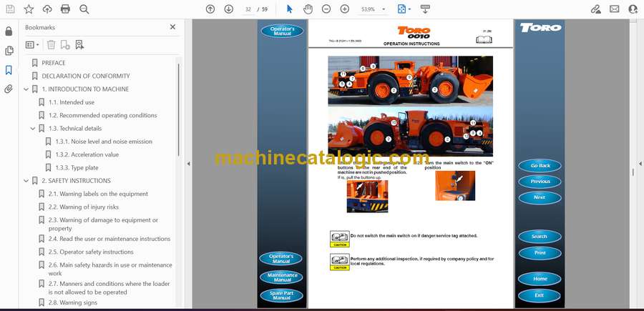This screenshot has width=644, height=311.
Task: Open 2.2. Warning of injury risks bookmark
Action: (84, 207)
